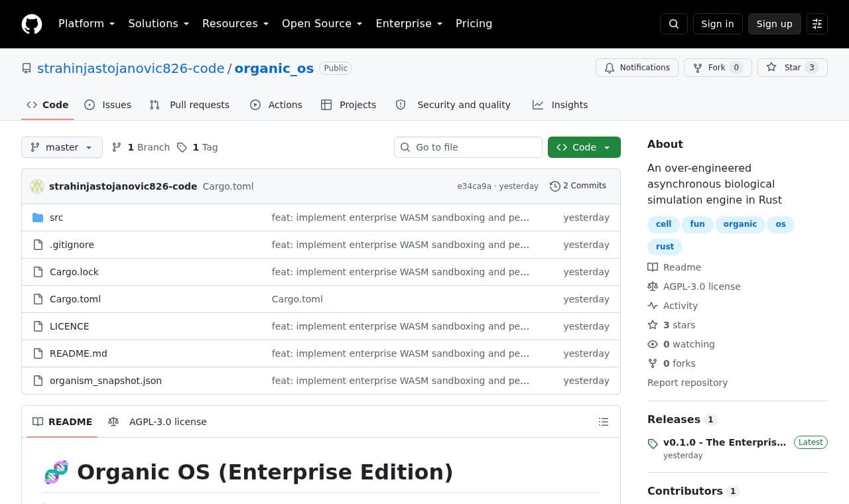Image resolution: width=849 pixels, height=504 pixels.
Task: Open the green Code dropdown
Action: click(584, 147)
